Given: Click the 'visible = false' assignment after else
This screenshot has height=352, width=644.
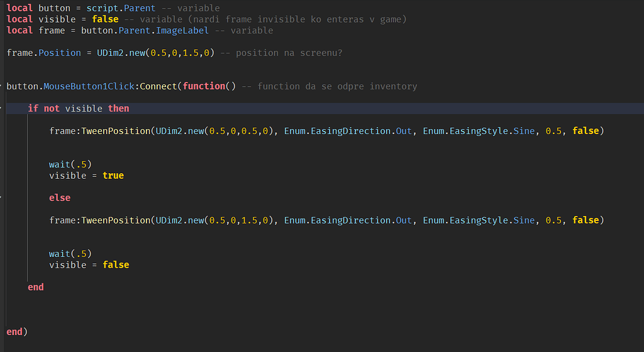Looking at the screenshot, I should click(89, 265).
